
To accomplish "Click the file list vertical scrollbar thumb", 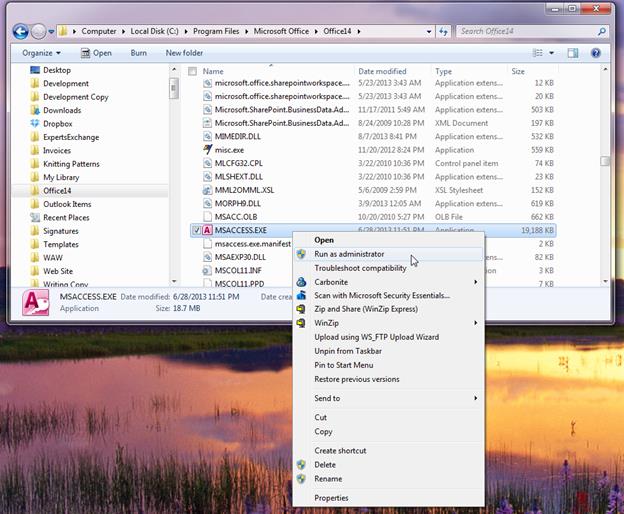I will pyautogui.click(x=605, y=161).
